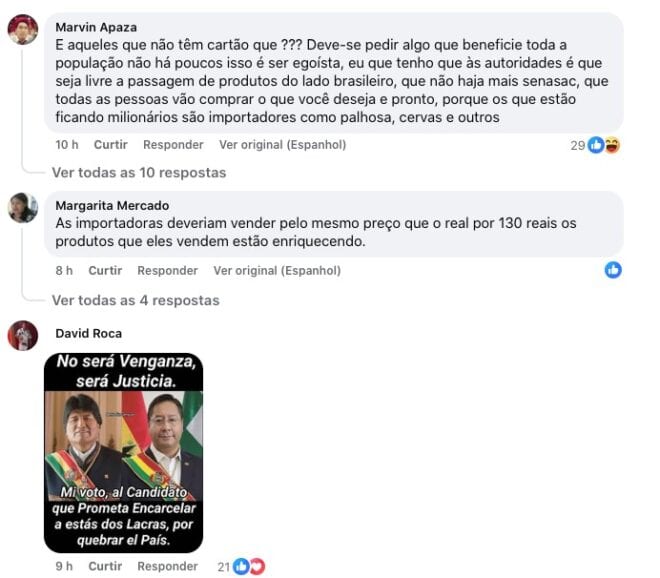Screen dimensions: 660x578
Task: Like Marvin Apaza's comment with Curtir
Action: click(x=110, y=145)
